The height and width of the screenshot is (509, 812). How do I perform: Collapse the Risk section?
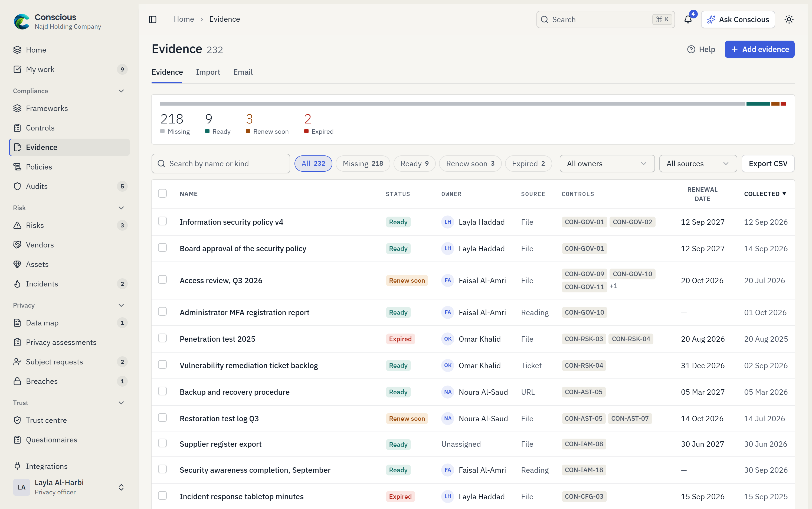tap(121, 208)
